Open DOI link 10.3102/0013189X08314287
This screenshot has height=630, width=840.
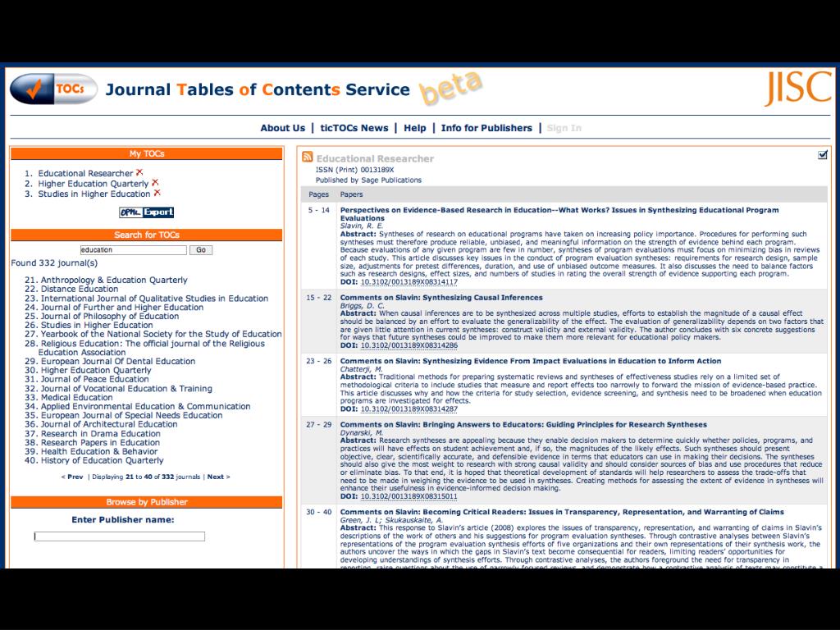click(409, 409)
